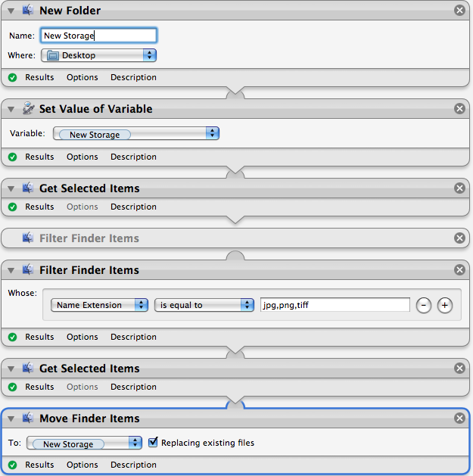Image resolution: width=473 pixels, height=476 pixels.
Task: Show Options of Move Finder Items
Action: click(82, 465)
